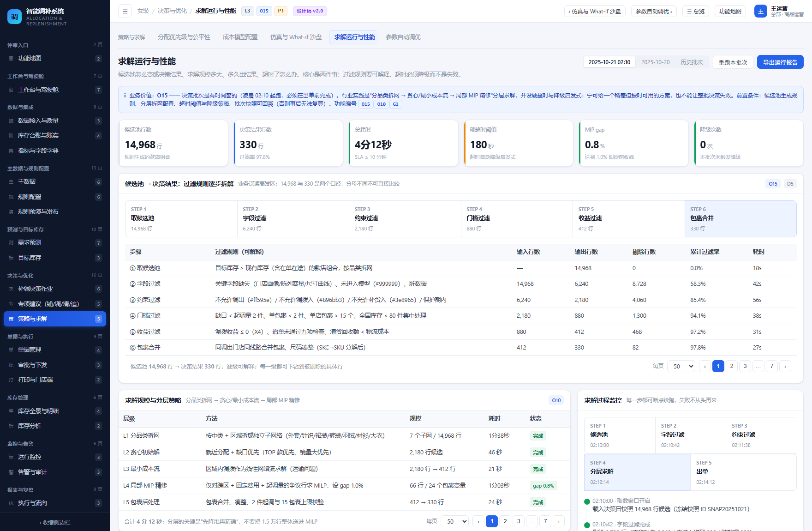Open the app logo at sidebar top
This screenshot has width=812, height=531.
[15, 17]
